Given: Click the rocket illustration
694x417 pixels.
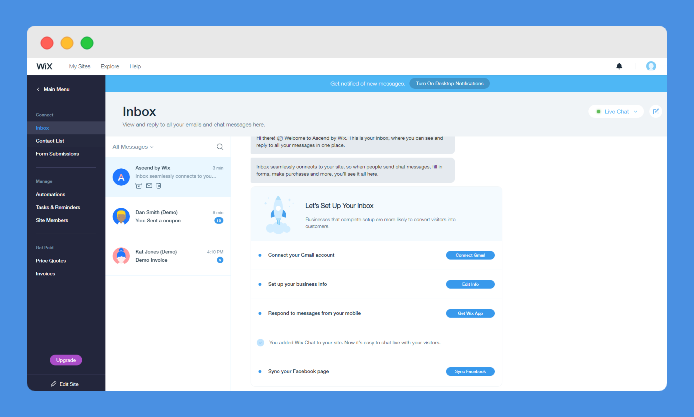Looking at the screenshot, I should 278,214.
